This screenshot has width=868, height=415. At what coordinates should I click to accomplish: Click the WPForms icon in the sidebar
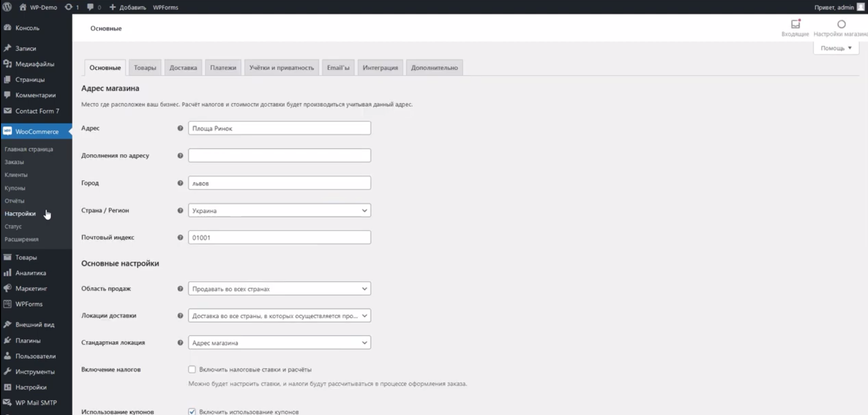8,304
